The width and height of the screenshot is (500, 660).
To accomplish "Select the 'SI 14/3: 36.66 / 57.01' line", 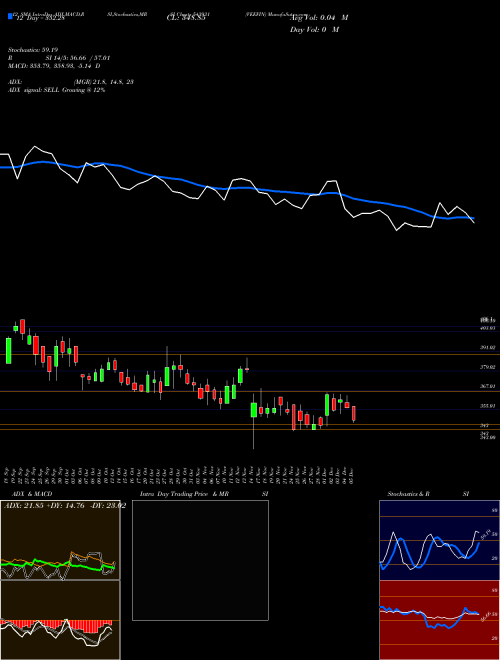I will (78, 58).
